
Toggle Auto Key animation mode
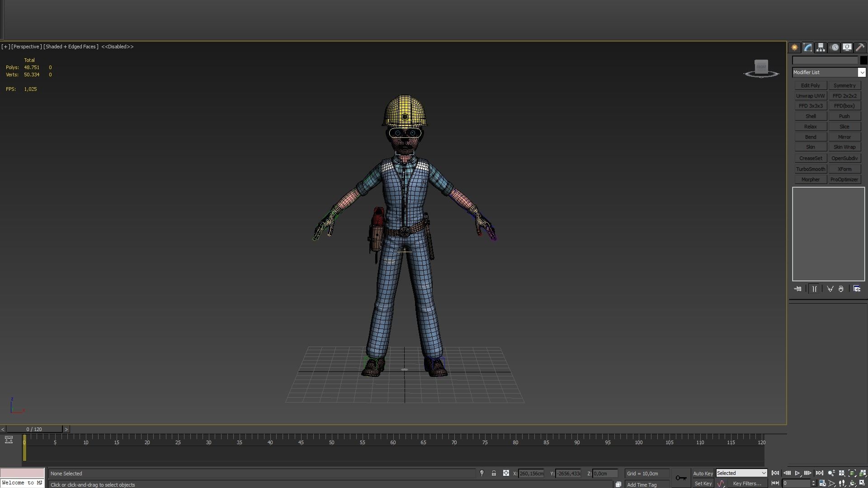pos(703,474)
